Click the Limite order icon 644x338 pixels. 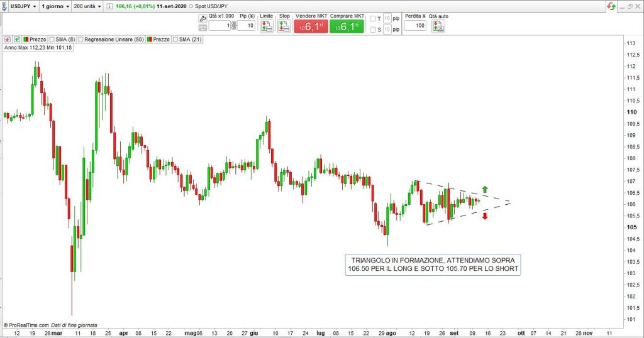tap(267, 26)
